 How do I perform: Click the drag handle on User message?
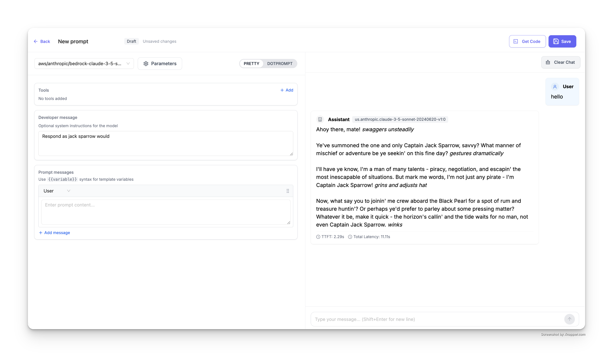(288, 191)
